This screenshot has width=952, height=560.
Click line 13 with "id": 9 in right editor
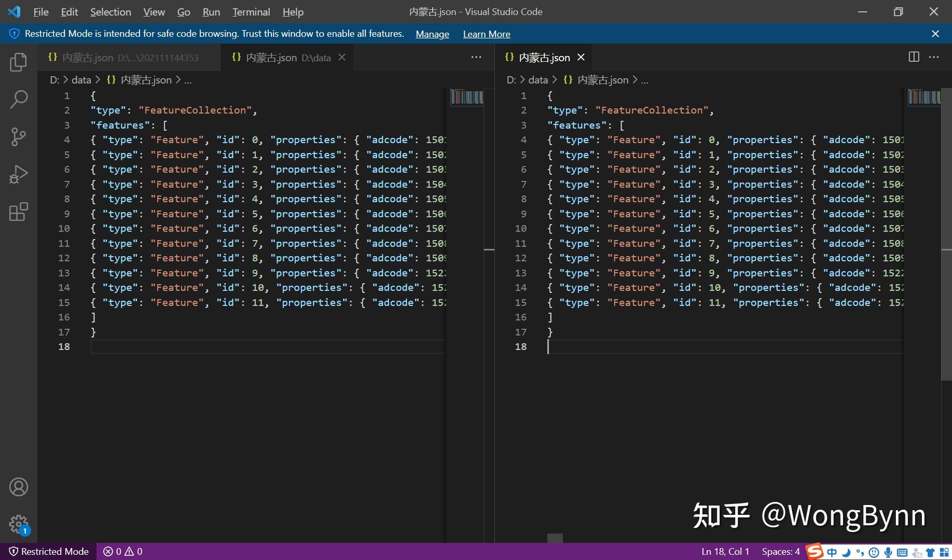(725, 273)
